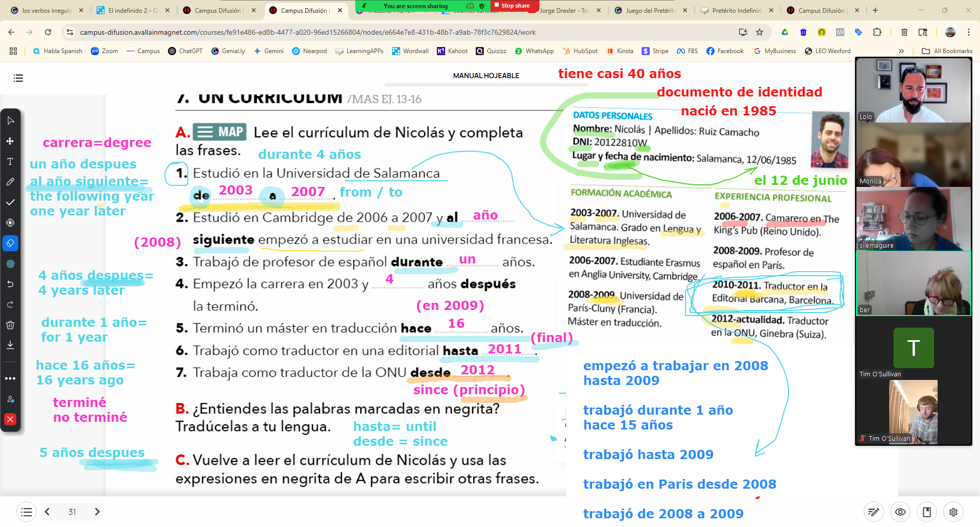Viewport: 980px width, 527px height.
Task: Select Lolo video thumbnail
Action: pos(914,90)
